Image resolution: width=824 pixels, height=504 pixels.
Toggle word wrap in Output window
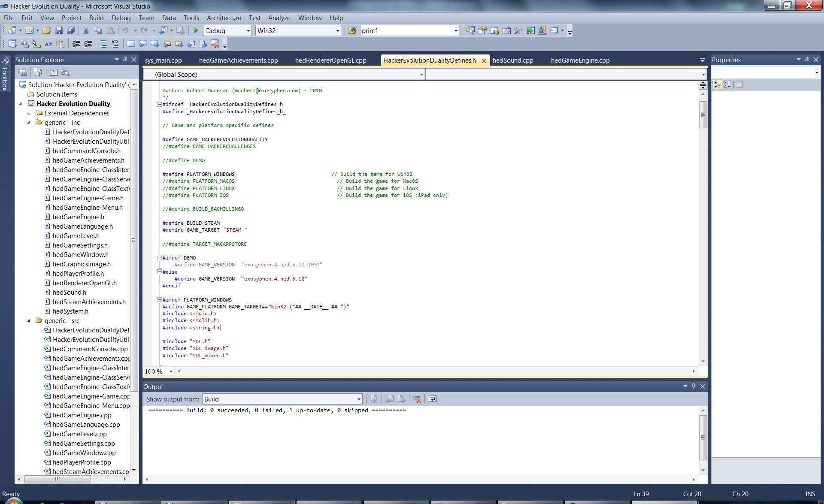point(432,399)
